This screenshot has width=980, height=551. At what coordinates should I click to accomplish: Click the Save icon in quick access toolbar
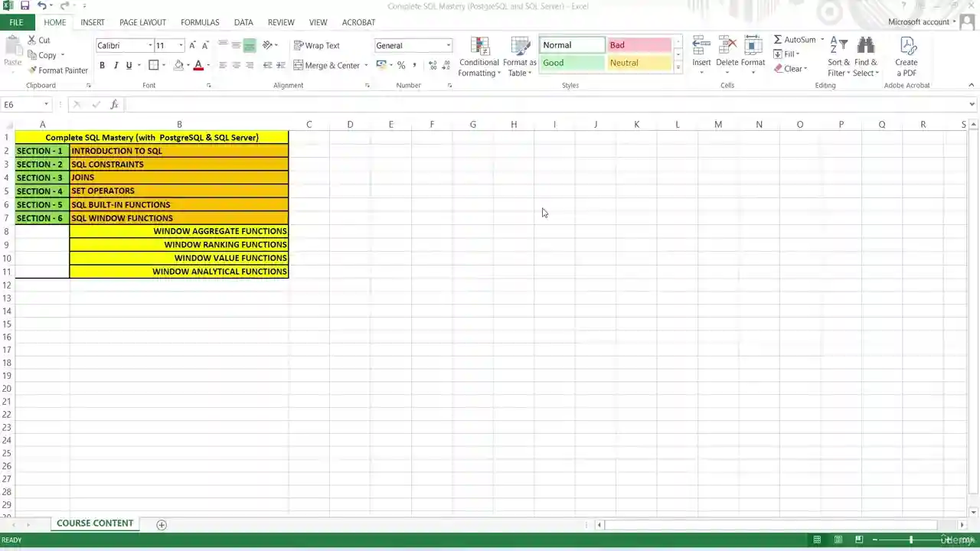click(x=24, y=6)
